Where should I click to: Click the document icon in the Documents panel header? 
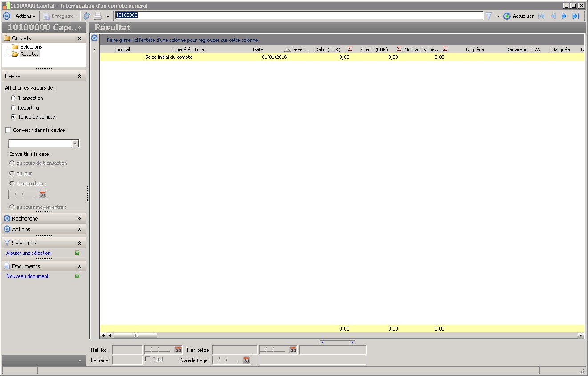pyautogui.click(x=7, y=266)
